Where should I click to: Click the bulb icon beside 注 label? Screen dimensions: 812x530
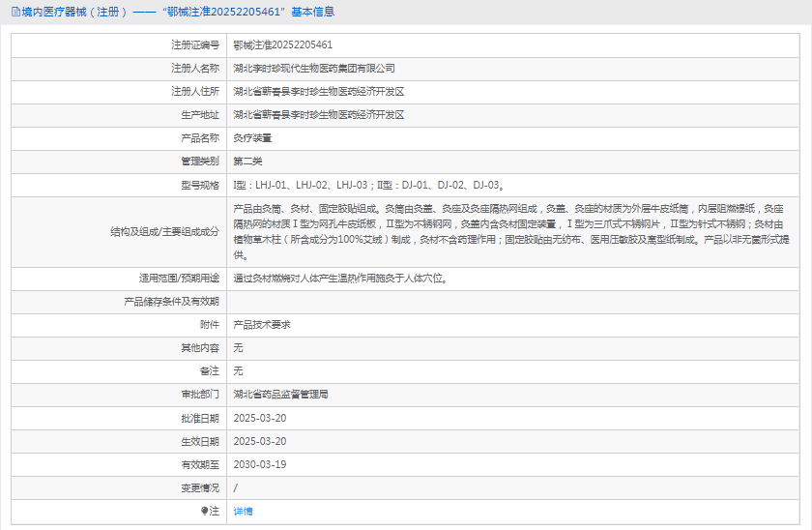click(x=205, y=512)
